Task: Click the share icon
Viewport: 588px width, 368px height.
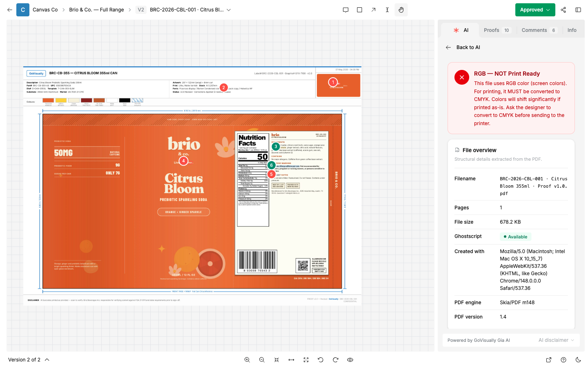Action: [x=563, y=10]
